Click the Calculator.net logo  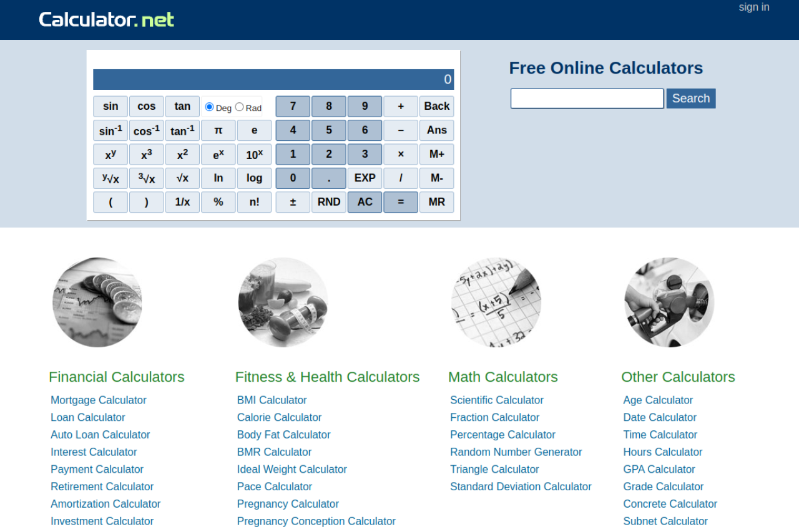pos(106,19)
